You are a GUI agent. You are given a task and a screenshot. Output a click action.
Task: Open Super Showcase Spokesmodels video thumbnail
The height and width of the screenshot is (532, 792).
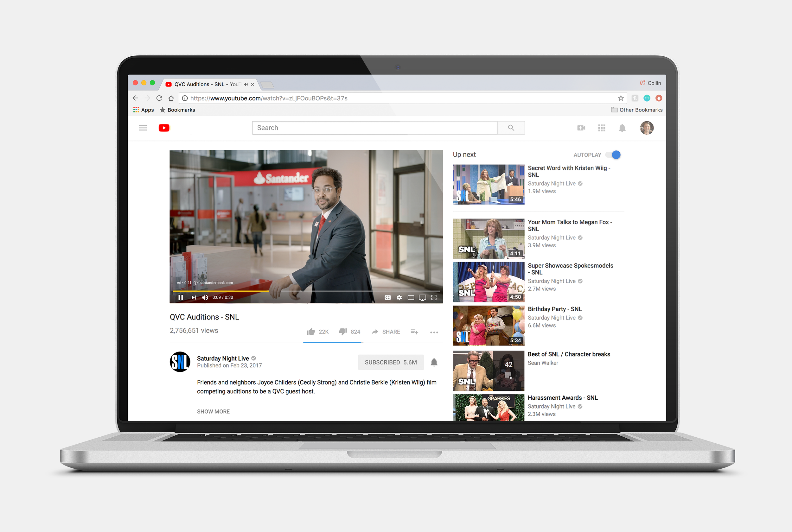coord(489,282)
